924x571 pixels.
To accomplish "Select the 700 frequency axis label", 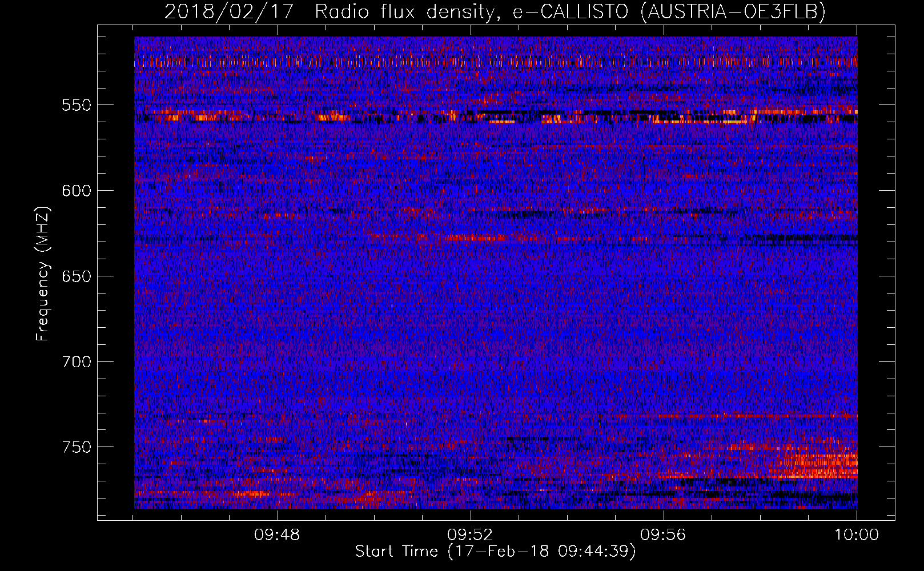I will 77,362.
